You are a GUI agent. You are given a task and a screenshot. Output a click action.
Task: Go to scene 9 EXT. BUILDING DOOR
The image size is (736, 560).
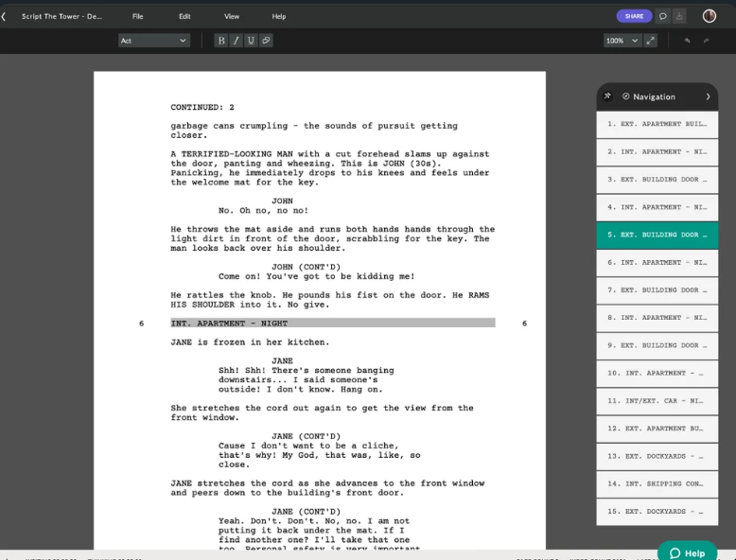pos(657,345)
